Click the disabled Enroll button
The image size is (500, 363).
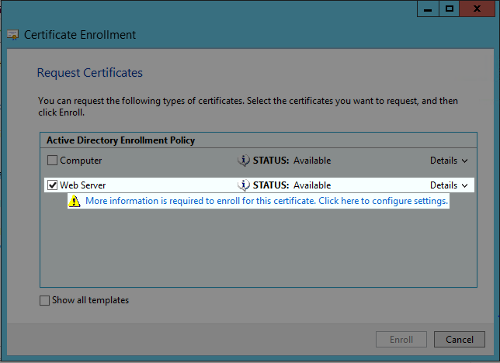coord(401,339)
